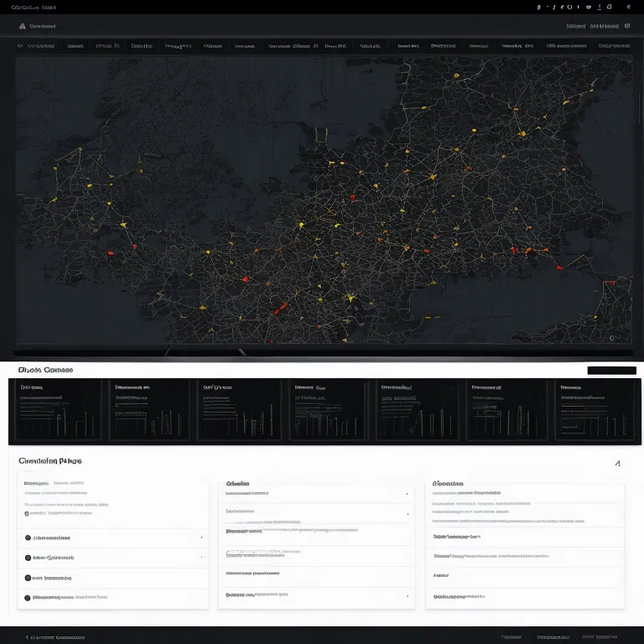Click the first status icon in top bar

(x=539, y=7)
